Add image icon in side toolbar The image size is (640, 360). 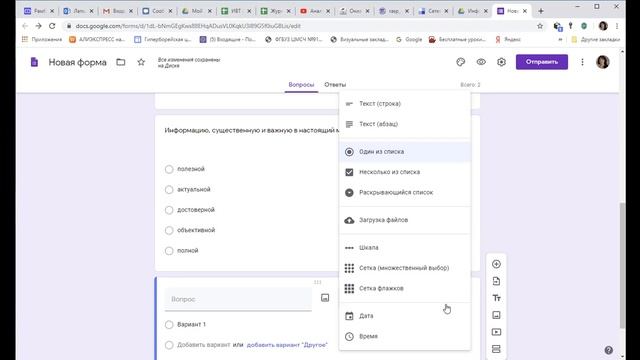(x=496, y=315)
